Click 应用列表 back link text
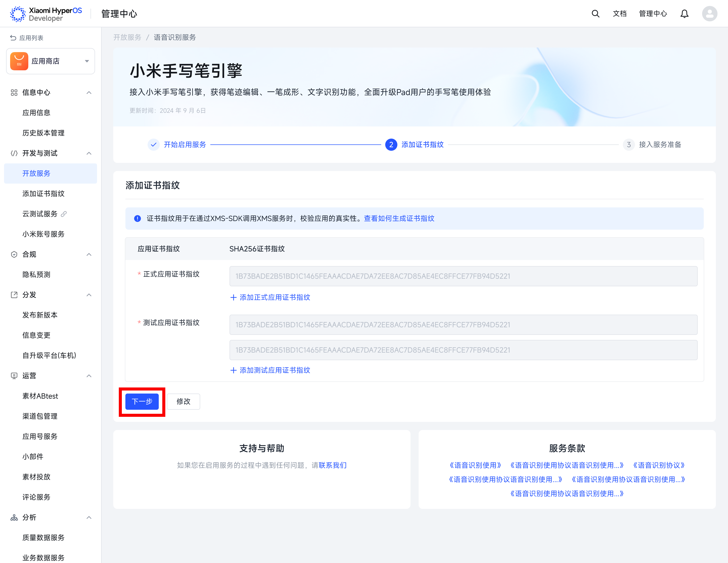 click(31, 38)
